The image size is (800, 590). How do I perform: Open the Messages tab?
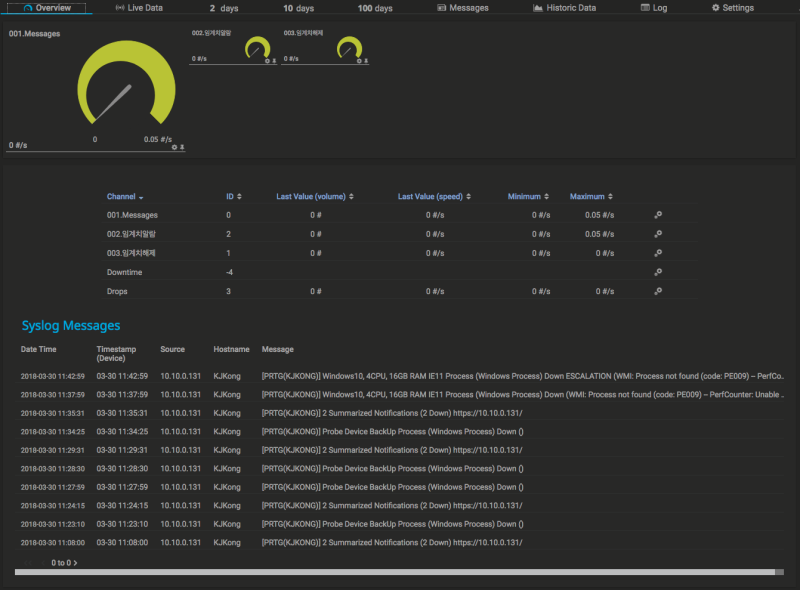point(463,8)
